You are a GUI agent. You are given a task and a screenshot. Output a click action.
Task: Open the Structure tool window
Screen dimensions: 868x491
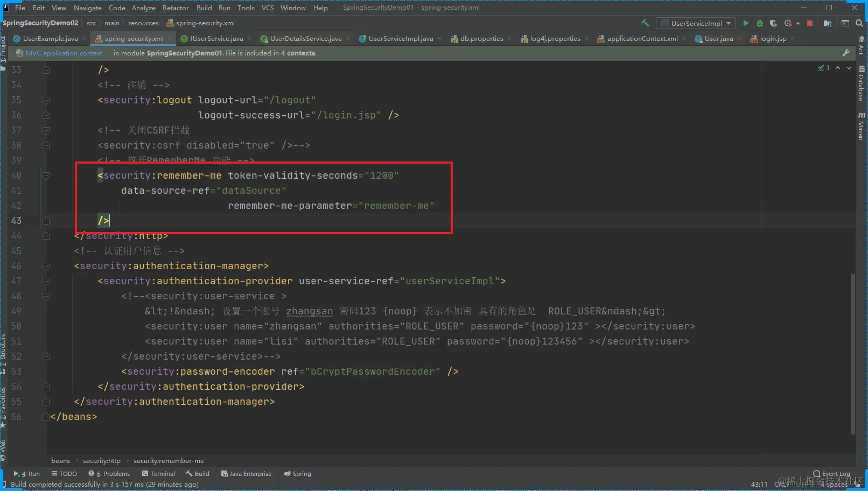coord(3,353)
